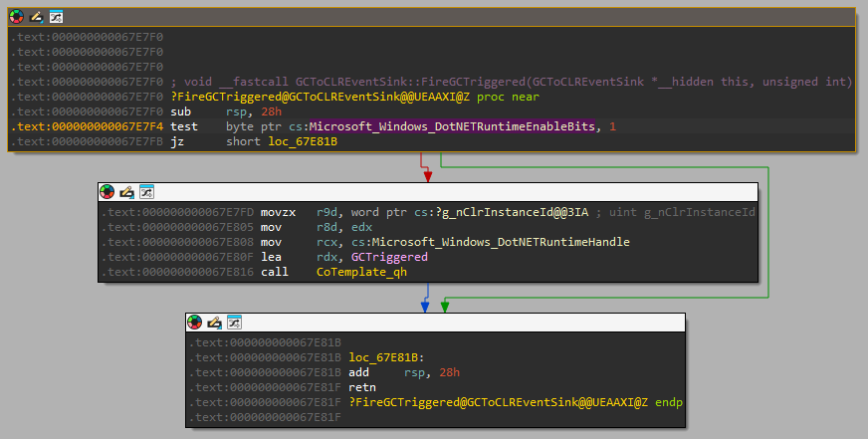Click the node color icon on FireGCTriggered entry block
The width and height of the screenshot is (868, 439).
pyautogui.click(x=18, y=17)
